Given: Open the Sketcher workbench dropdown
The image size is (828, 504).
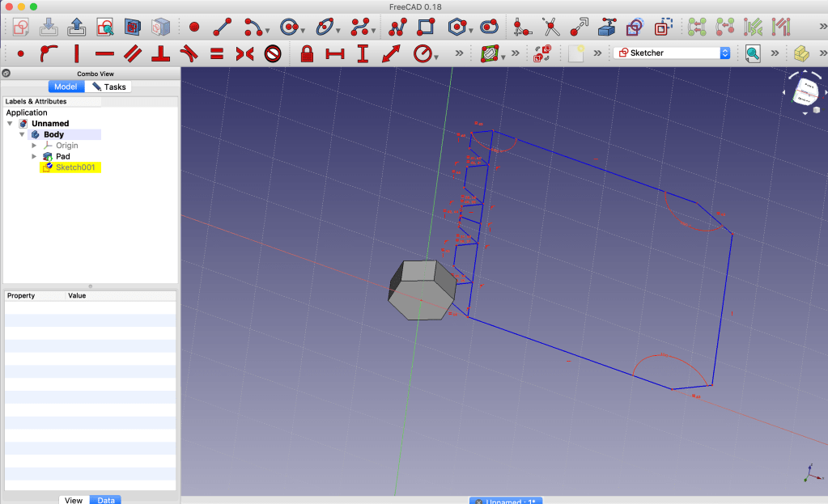Looking at the screenshot, I should click(x=724, y=53).
